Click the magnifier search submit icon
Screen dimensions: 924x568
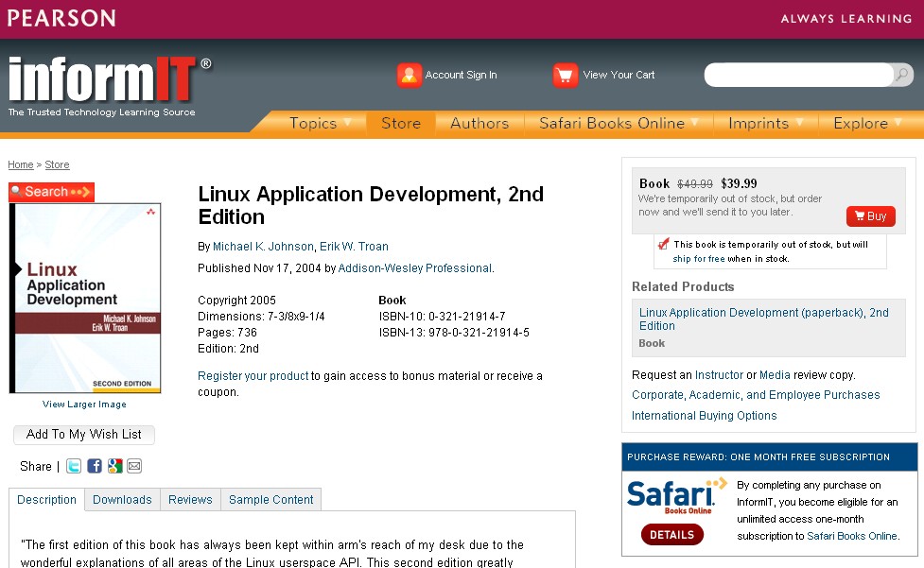click(901, 75)
